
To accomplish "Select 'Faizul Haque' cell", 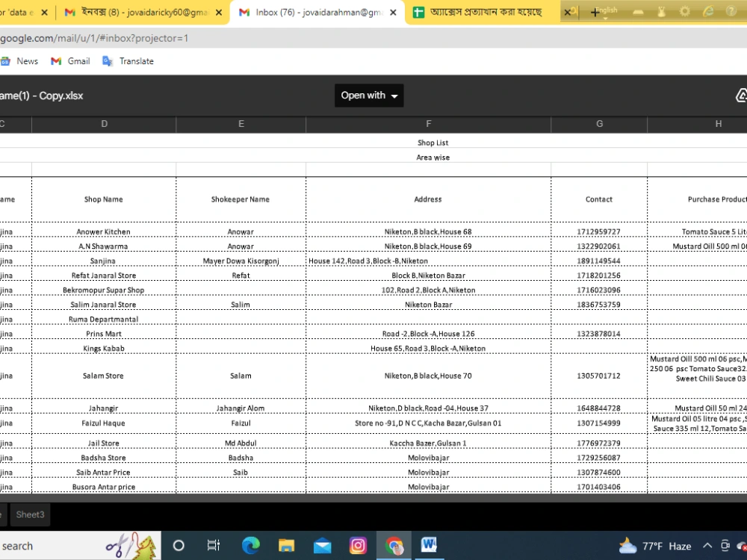I will 103,423.
